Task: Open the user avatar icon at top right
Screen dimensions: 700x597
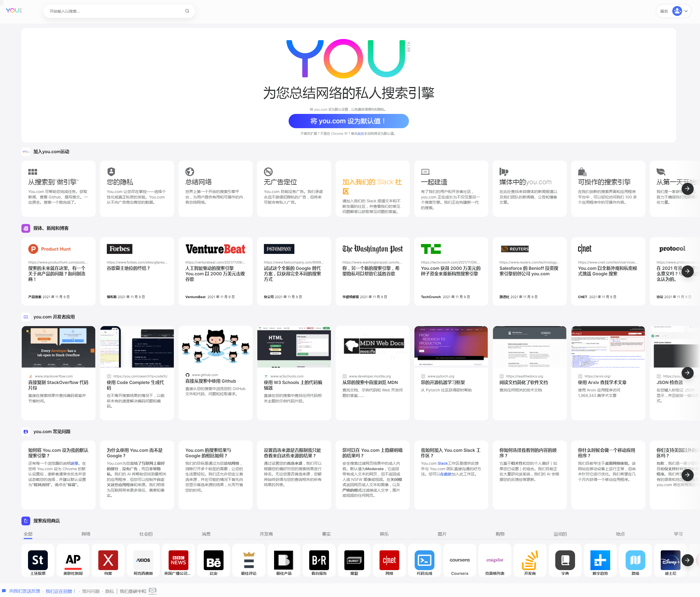Action: (x=677, y=11)
